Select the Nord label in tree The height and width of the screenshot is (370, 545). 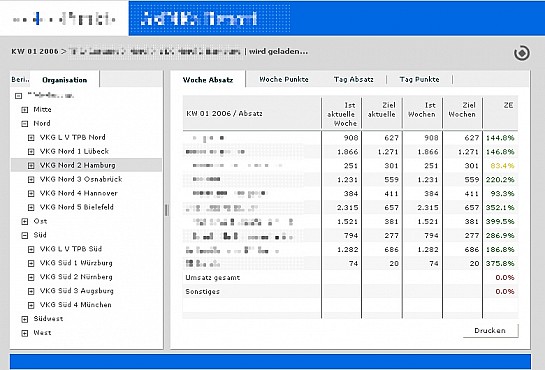tap(42, 123)
